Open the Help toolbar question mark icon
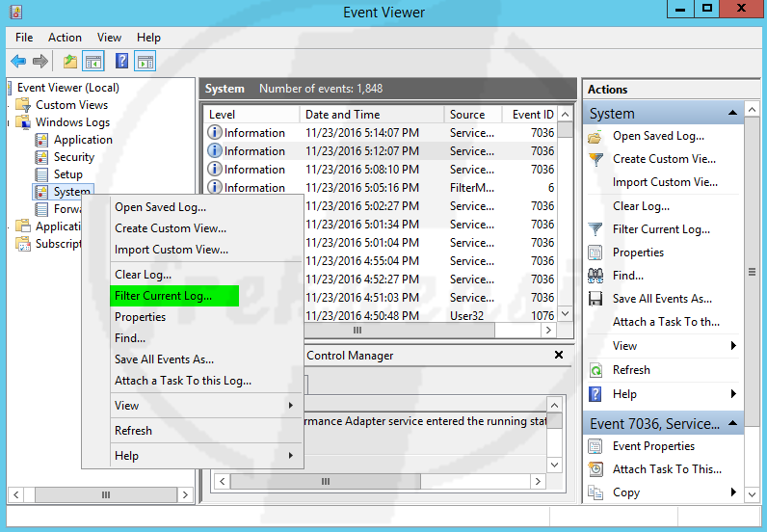767x532 pixels. 121,61
